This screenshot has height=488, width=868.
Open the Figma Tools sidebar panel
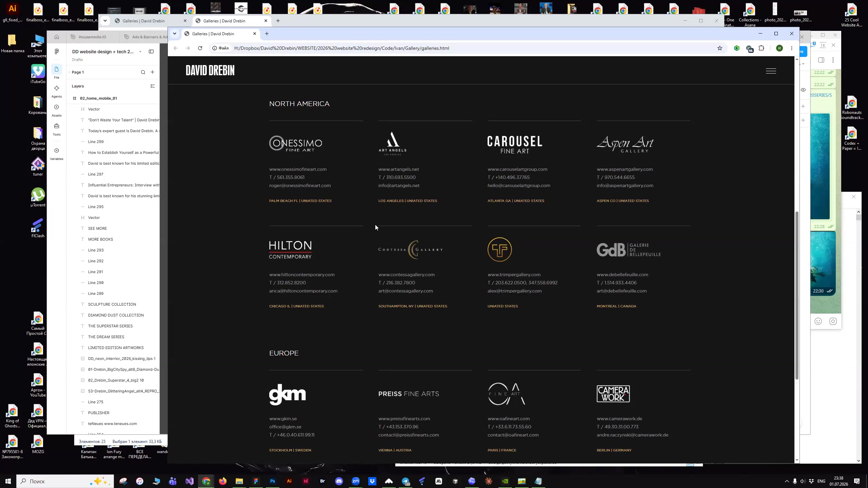(x=57, y=129)
